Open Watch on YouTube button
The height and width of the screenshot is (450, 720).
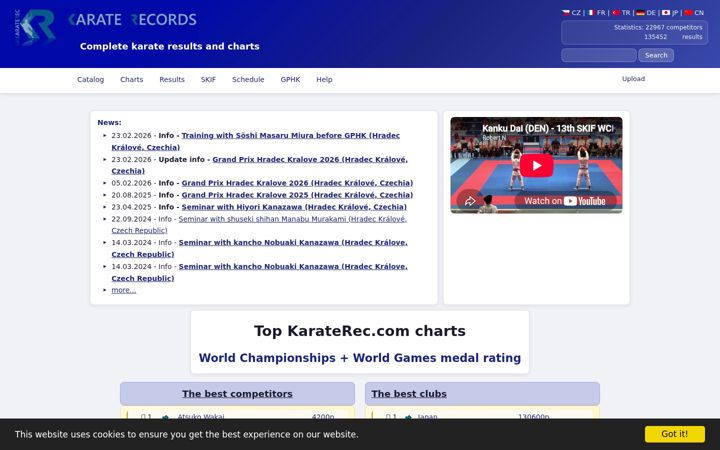(x=565, y=201)
